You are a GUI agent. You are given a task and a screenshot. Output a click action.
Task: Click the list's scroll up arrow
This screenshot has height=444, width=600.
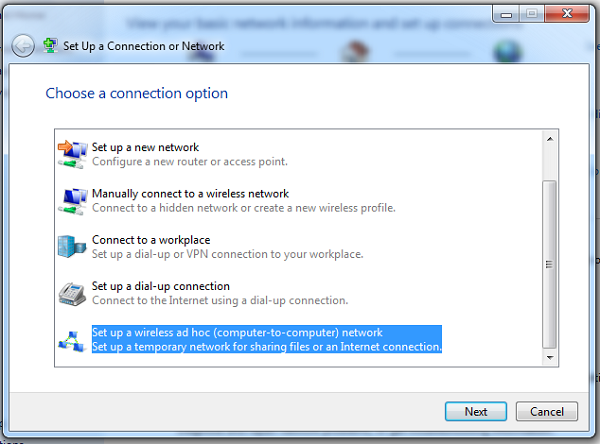pos(550,139)
